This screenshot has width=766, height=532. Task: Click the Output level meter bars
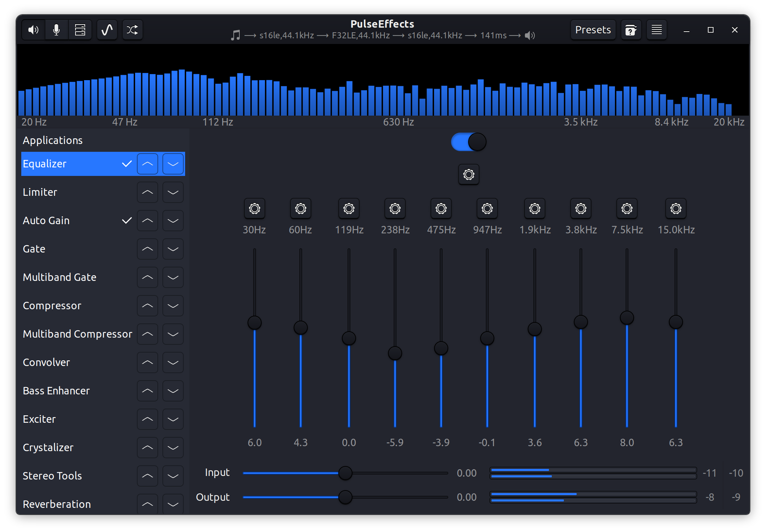[593, 497]
